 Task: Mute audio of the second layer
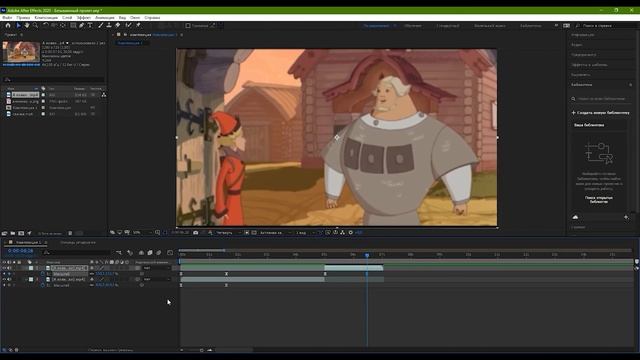[9, 280]
